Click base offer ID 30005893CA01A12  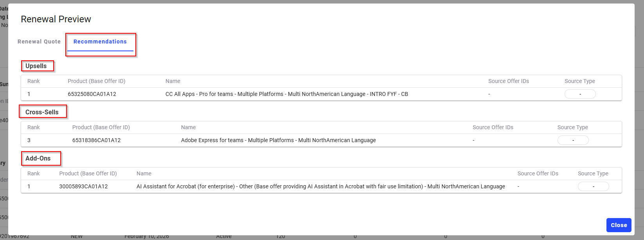point(83,186)
